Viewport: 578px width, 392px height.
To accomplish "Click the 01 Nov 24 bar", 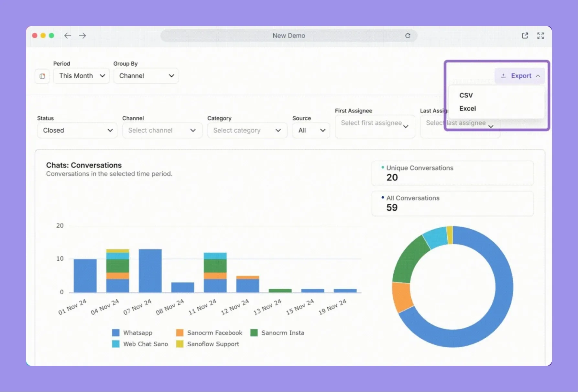I will [x=85, y=276].
